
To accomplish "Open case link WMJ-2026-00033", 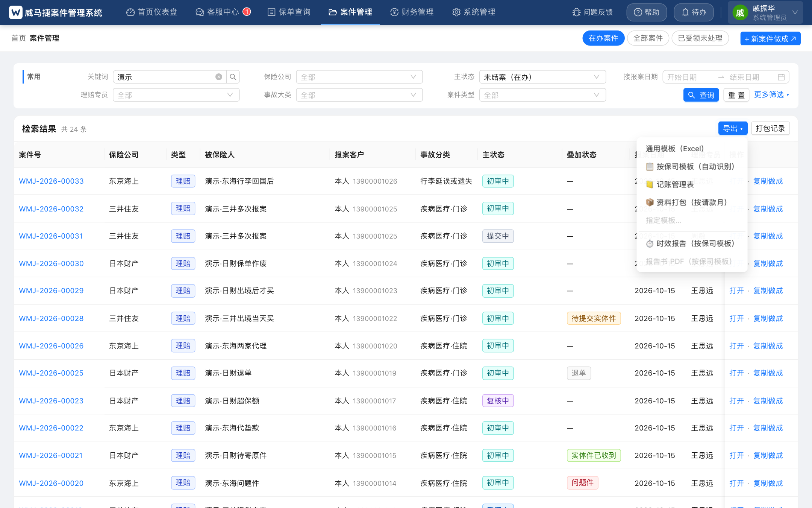I will (52, 181).
